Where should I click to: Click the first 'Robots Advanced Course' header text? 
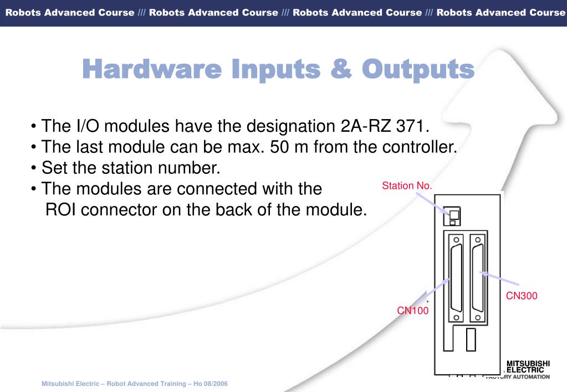(70, 13)
